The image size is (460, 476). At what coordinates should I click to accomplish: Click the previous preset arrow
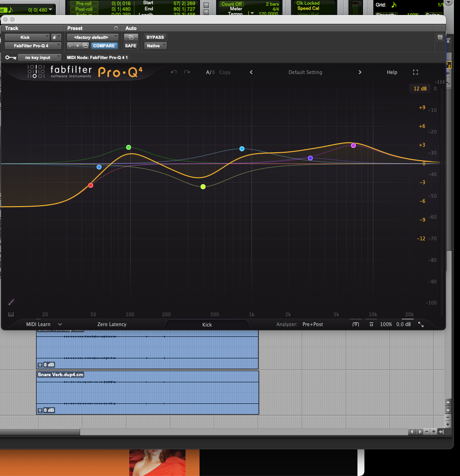pos(251,72)
